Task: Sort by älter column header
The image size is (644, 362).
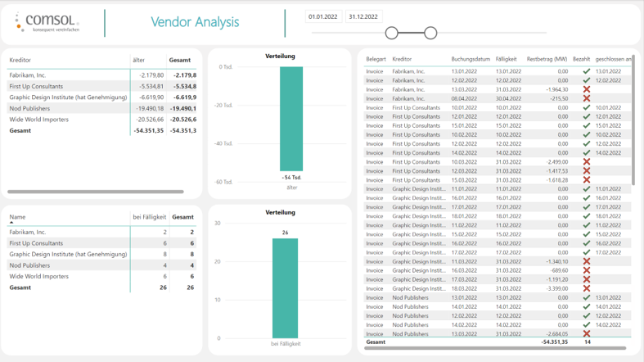Action: pos(139,60)
